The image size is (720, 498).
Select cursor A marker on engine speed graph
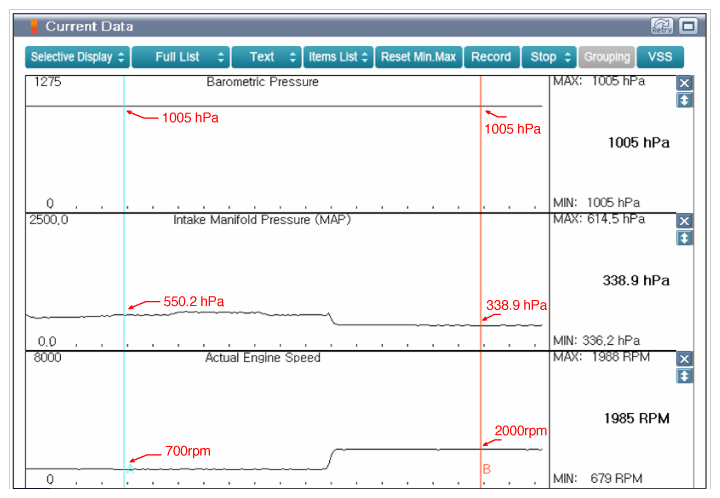tap(130, 468)
